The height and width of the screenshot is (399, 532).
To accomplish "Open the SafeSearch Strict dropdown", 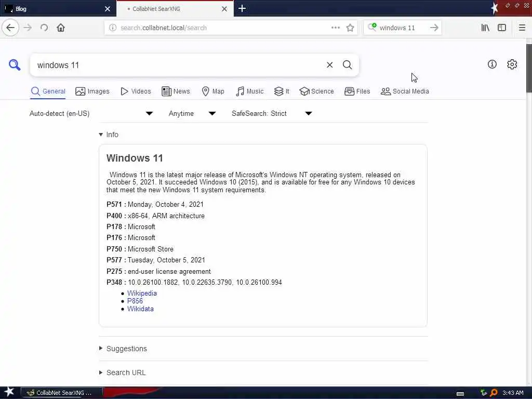I will pos(272,113).
